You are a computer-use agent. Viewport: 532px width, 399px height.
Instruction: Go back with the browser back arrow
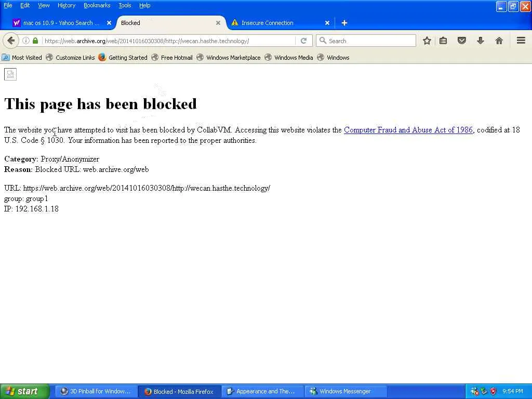coord(11,41)
